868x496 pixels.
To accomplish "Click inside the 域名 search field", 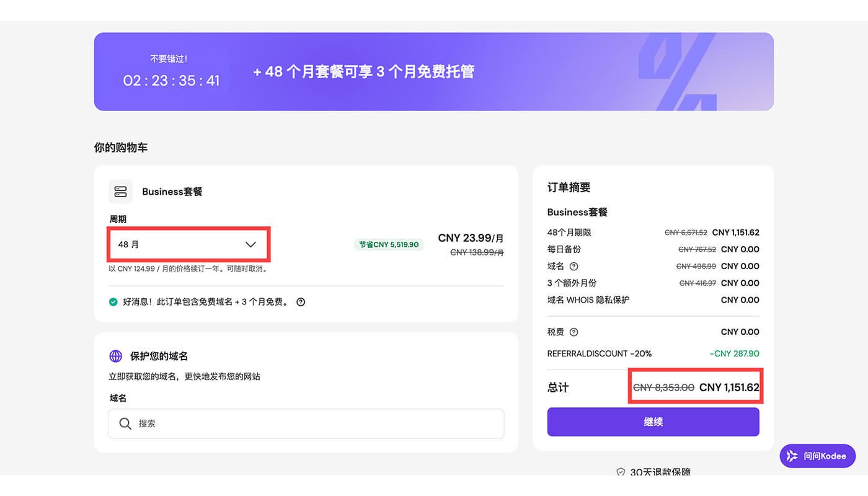I will point(306,423).
